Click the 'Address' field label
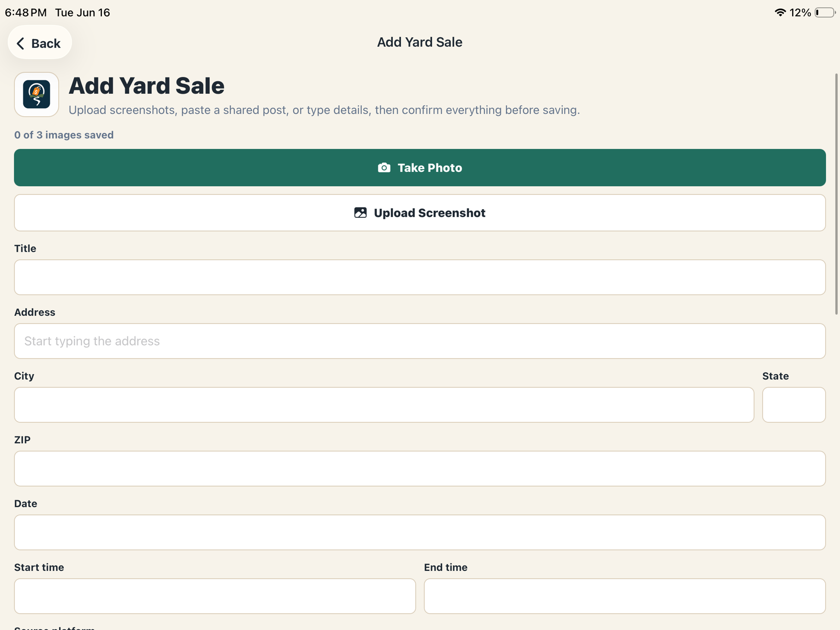Image resolution: width=840 pixels, height=630 pixels. pyautogui.click(x=34, y=312)
